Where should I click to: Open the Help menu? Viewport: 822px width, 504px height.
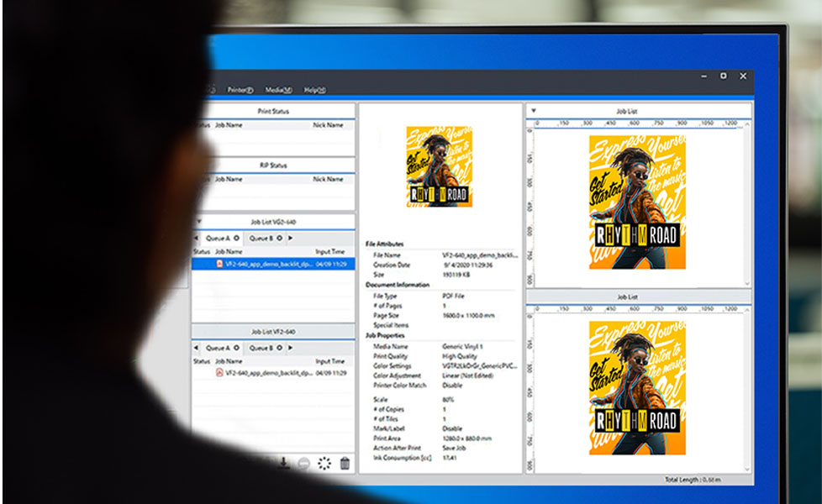click(314, 90)
